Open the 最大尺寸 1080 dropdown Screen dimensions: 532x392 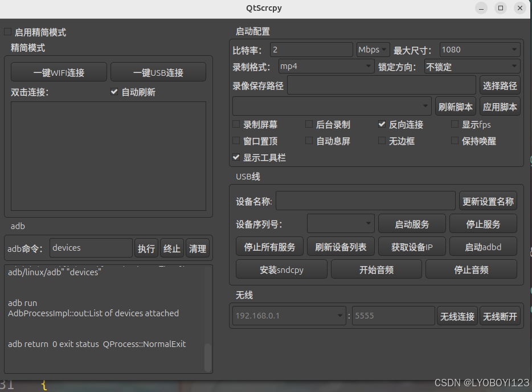480,50
